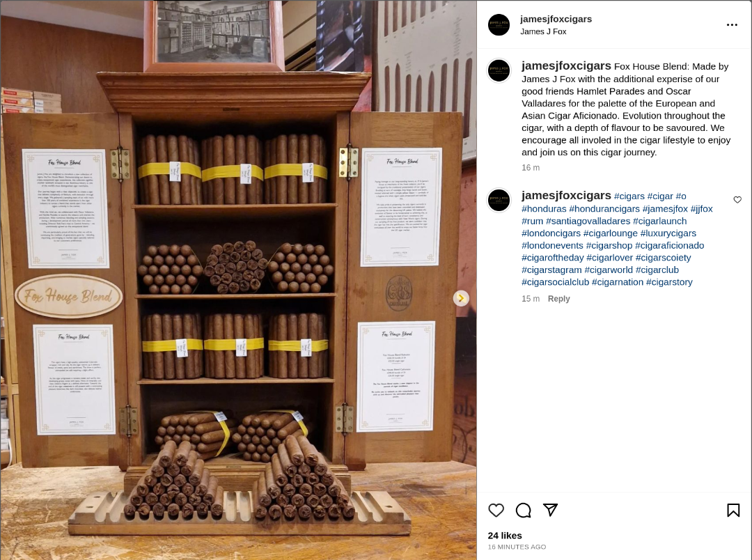Share the post via paper plane icon
Screen dimensions: 752x560
550,510
